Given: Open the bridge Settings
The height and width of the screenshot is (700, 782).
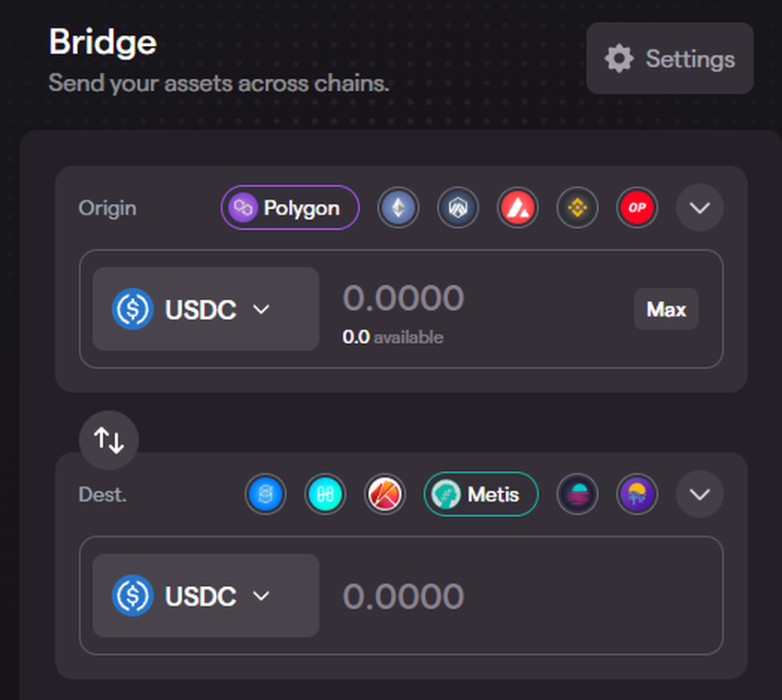Looking at the screenshot, I should (x=670, y=59).
